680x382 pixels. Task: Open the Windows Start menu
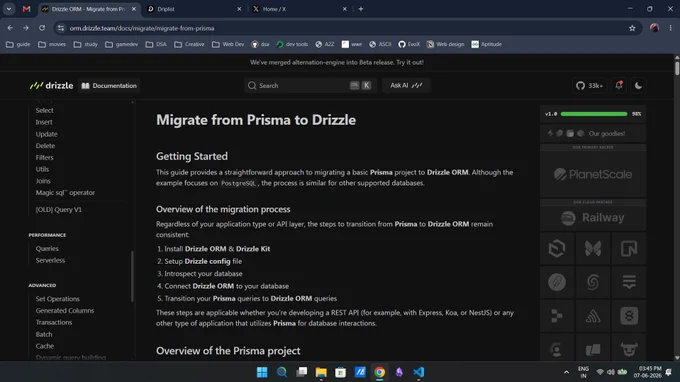pyautogui.click(x=262, y=372)
